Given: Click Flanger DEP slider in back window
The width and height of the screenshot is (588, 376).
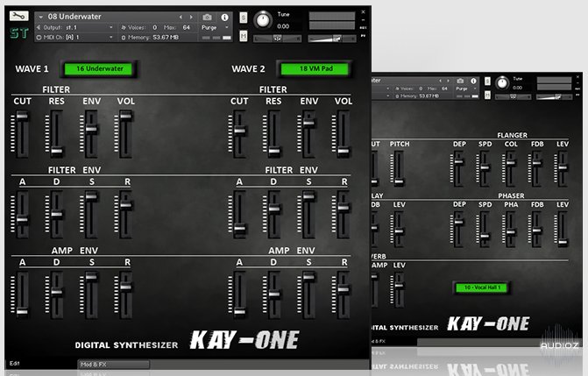Looking at the screenshot, I should (458, 169).
